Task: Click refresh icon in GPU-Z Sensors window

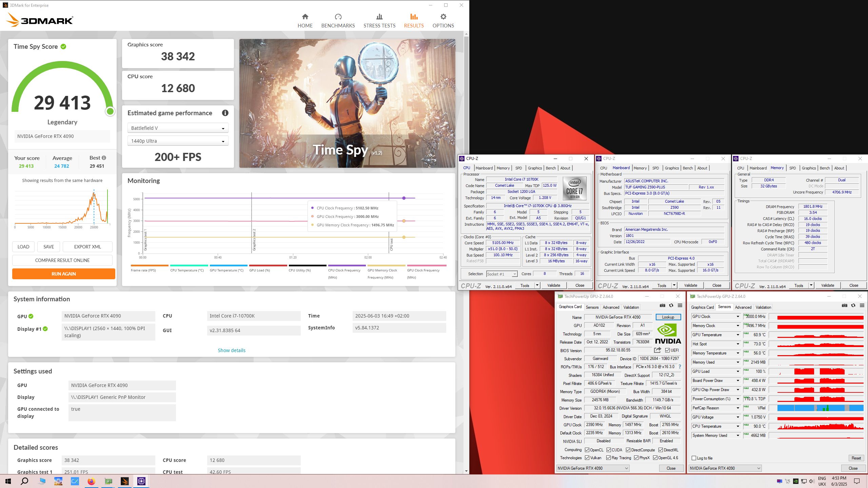Action: point(853,306)
